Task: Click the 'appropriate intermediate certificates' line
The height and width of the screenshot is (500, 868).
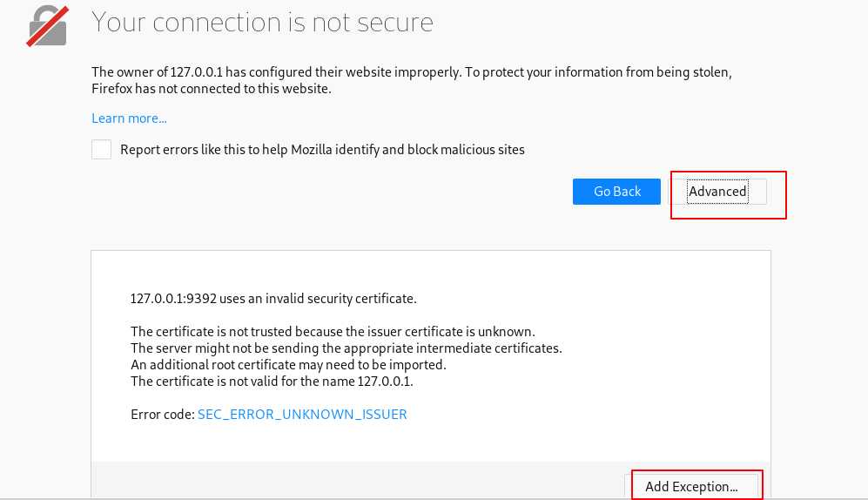Action: pyautogui.click(x=347, y=348)
